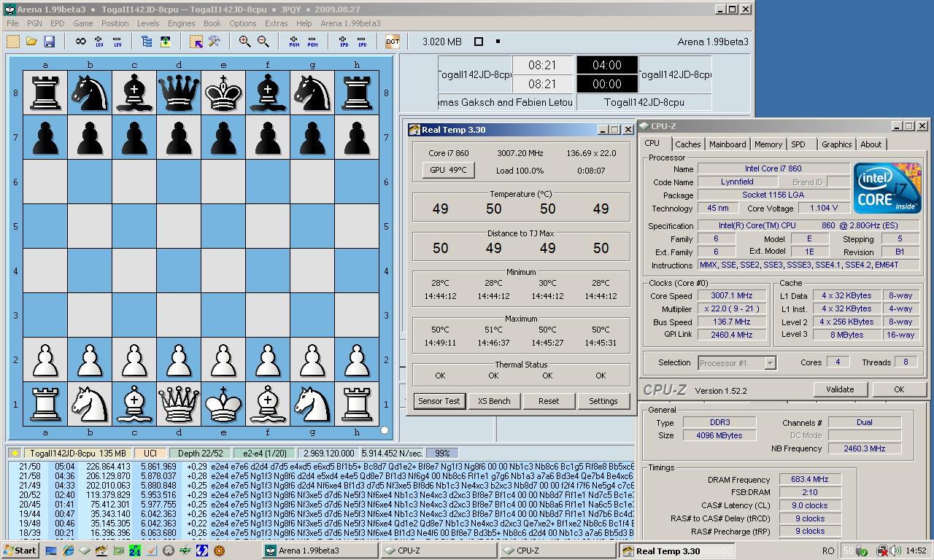Click the XS Bench button in Real Temp

494,401
